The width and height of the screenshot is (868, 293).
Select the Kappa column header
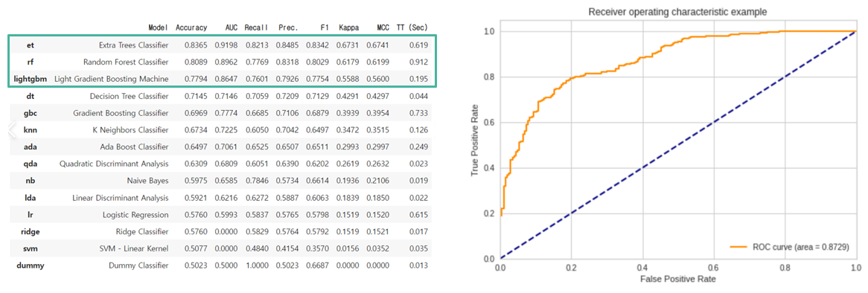[x=348, y=27]
